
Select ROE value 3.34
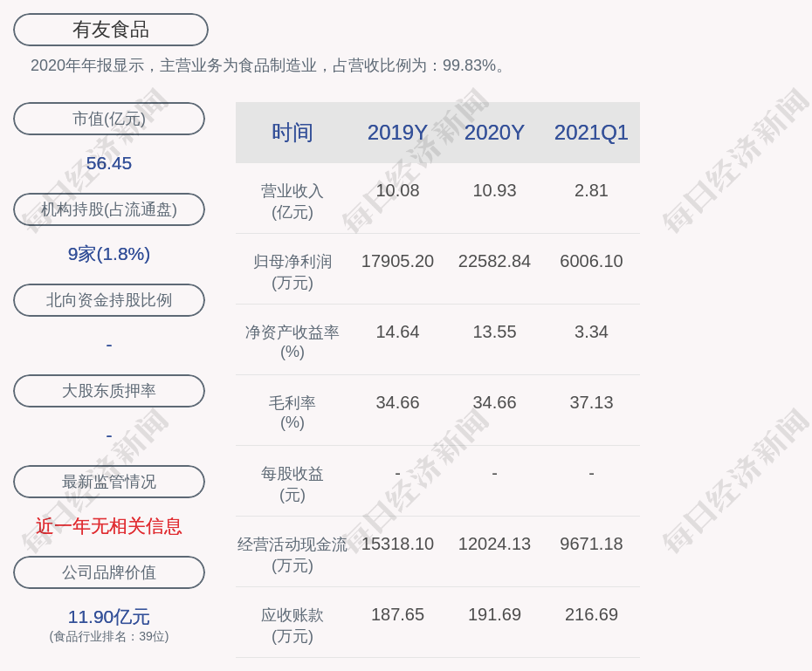click(x=591, y=332)
